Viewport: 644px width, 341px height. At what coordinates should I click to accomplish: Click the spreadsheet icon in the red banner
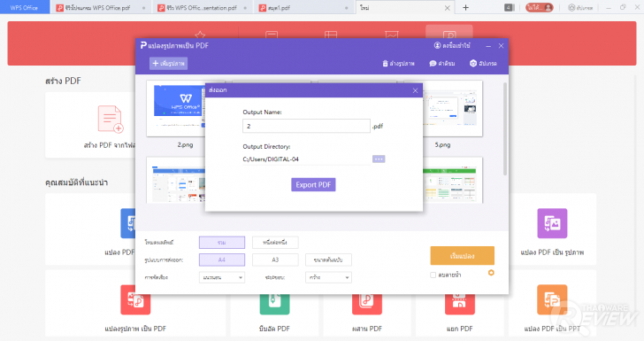point(331,35)
